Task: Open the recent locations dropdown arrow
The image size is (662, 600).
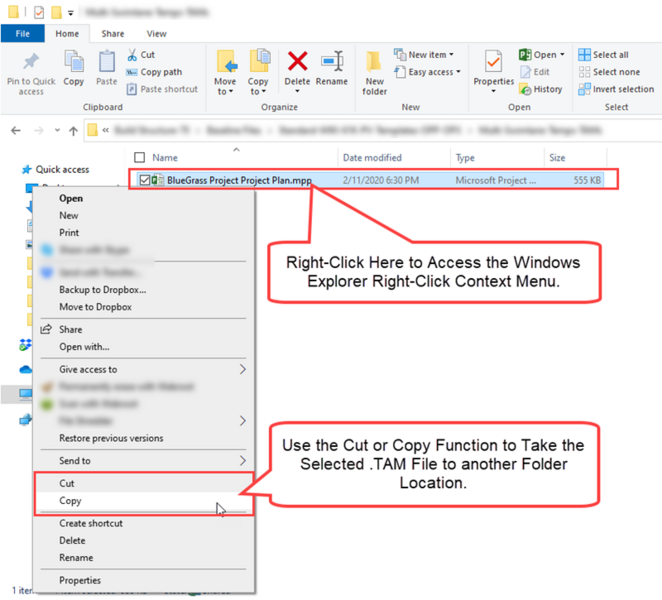Action: (x=57, y=130)
